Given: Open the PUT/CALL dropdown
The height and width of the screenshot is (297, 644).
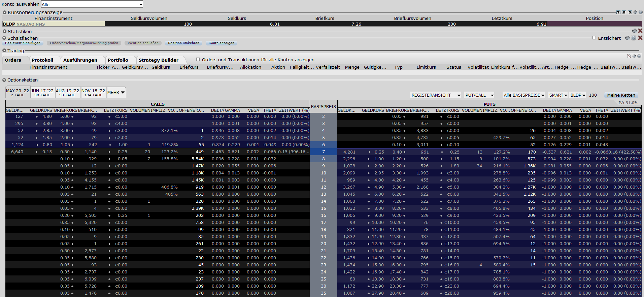Looking at the screenshot, I should click(x=479, y=95).
